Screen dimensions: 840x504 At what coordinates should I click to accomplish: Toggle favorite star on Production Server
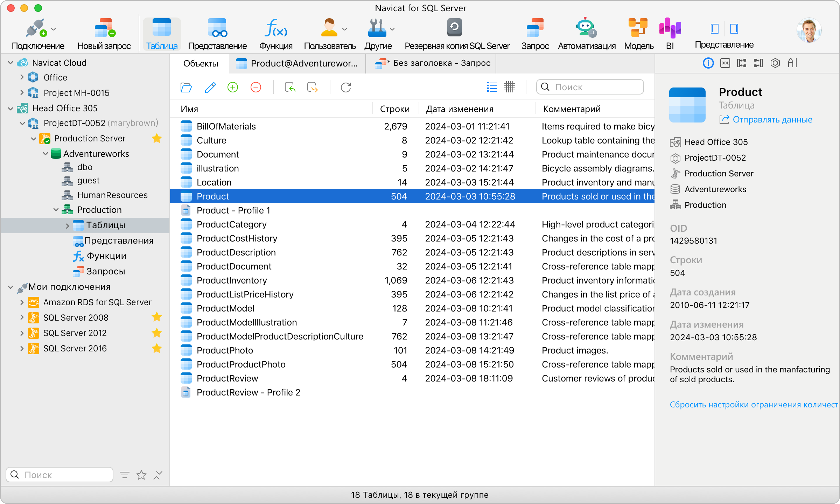157,138
